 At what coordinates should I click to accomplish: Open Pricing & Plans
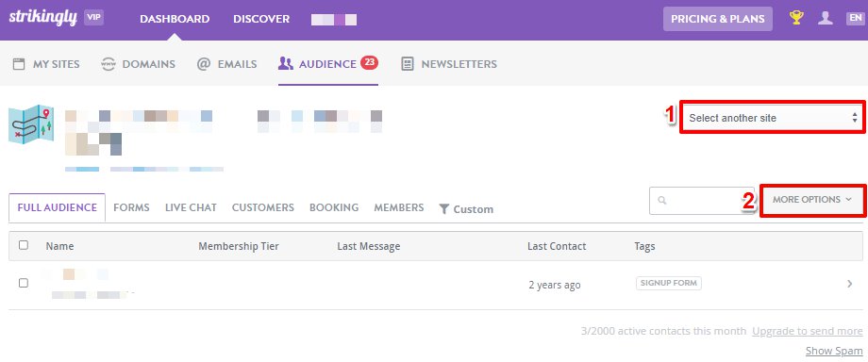coord(717,19)
